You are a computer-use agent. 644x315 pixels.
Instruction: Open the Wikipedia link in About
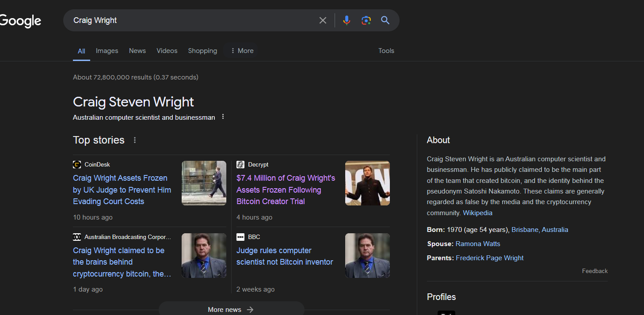(x=477, y=213)
